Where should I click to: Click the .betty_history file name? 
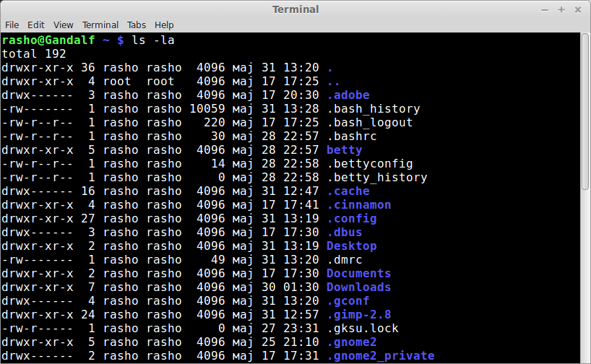[x=377, y=178]
